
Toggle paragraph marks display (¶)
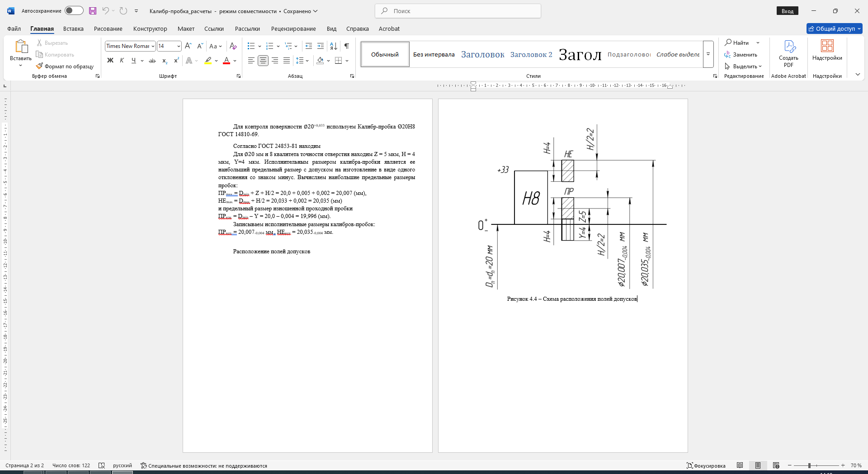(346, 46)
